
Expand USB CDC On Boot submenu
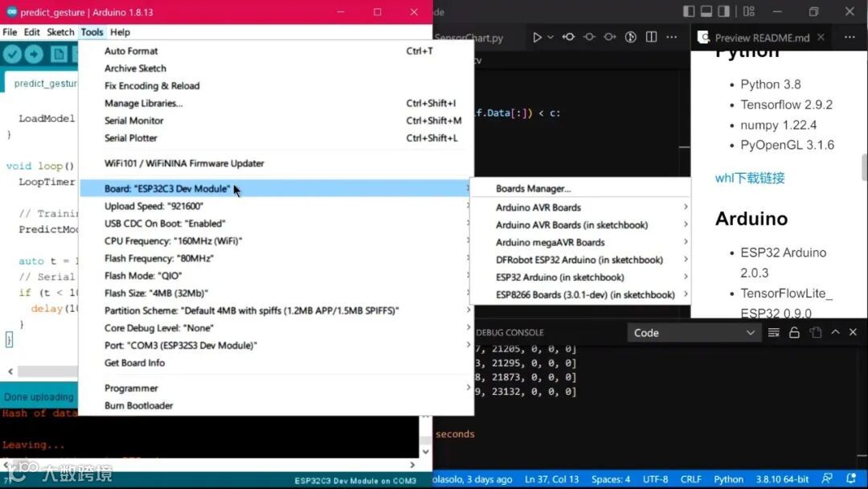[276, 223]
